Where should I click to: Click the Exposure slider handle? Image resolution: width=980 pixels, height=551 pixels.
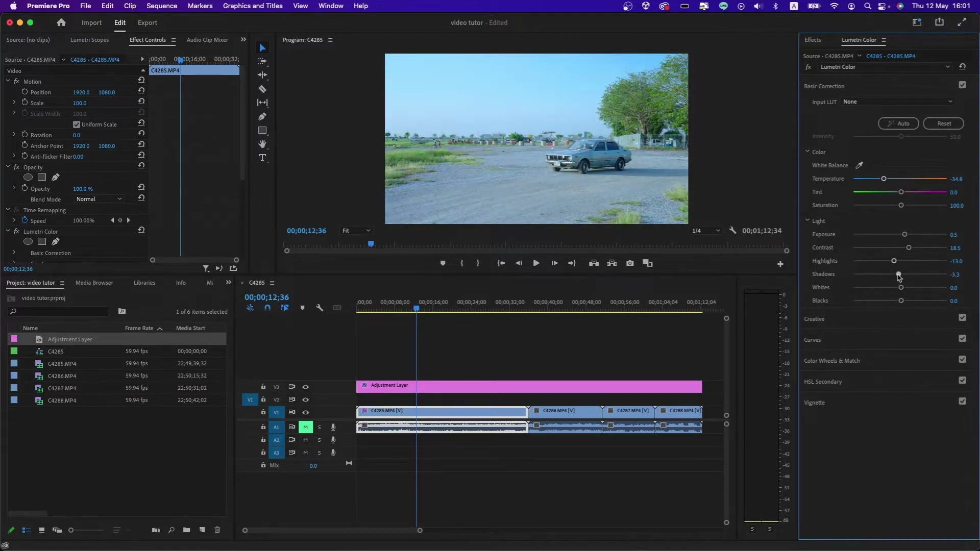click(x=904, y=234)
